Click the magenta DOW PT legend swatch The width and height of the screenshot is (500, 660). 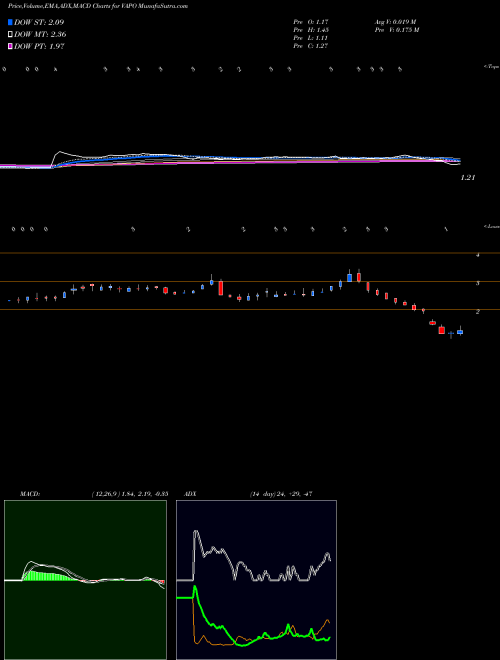tap(10, 46)
